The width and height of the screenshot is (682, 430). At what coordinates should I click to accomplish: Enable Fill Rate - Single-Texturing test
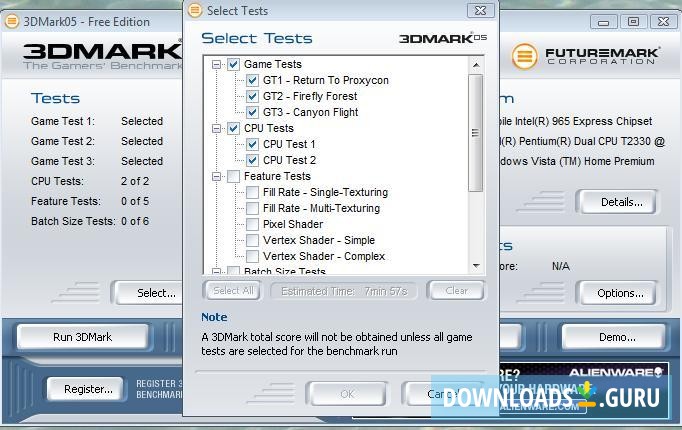tap(252, 192)
